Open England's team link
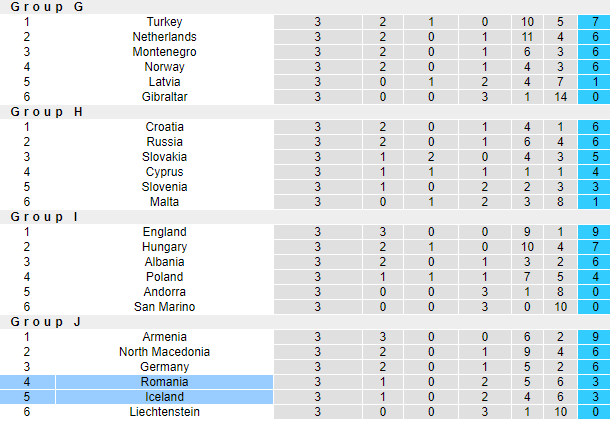Image resolution: width=610 pixels, height=421 pixels. tap(164, 232)
